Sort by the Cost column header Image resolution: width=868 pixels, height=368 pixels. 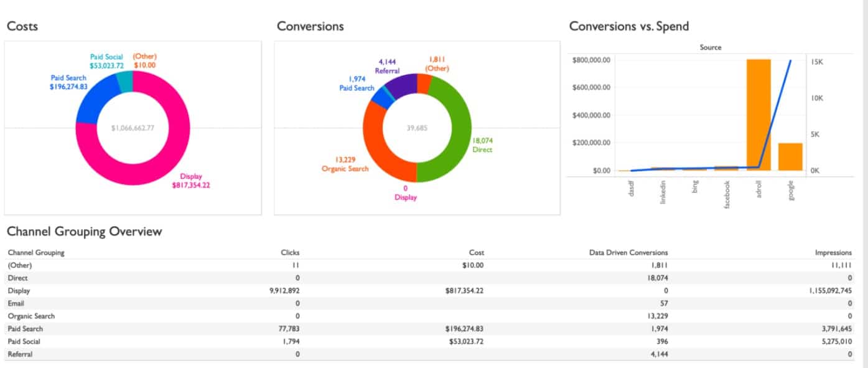477,253
